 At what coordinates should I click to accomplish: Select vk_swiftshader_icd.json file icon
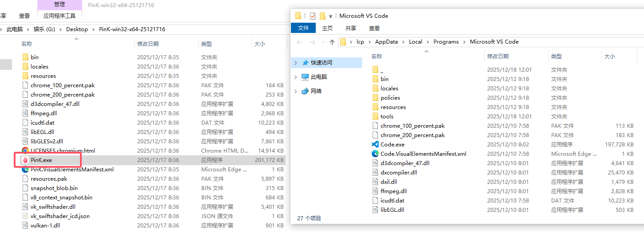click(25, 216)
